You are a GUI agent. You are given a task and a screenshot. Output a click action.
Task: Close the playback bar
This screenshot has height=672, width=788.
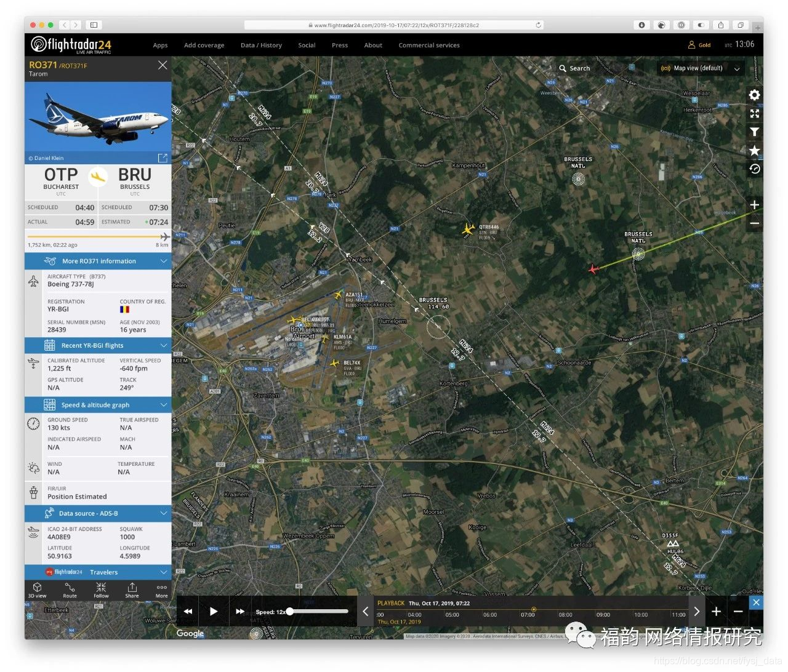click(756, 602)
